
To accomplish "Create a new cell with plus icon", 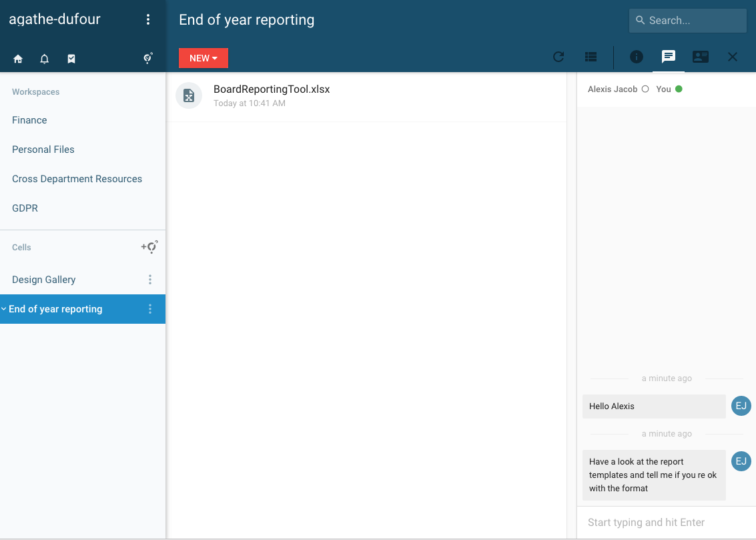I will (x=149, y=247).
